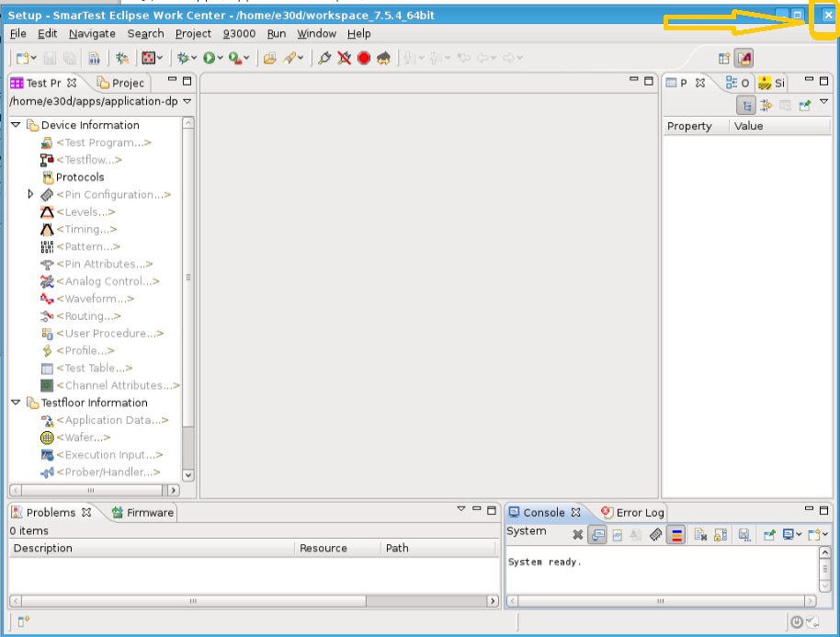
Task: Click the Clear Console X icon
Action: point(577,534)
